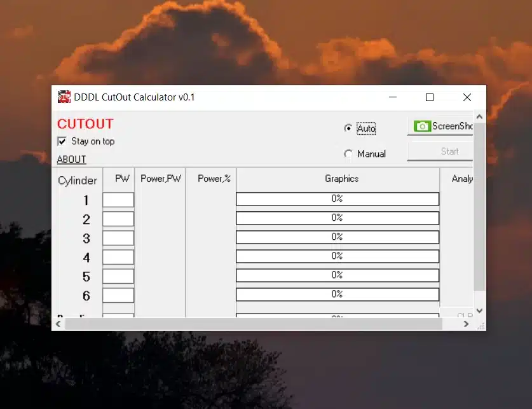Open the ABOUT link
Image resolution: width=532 pixels, height=409 pixels.
tap(71, 159)
